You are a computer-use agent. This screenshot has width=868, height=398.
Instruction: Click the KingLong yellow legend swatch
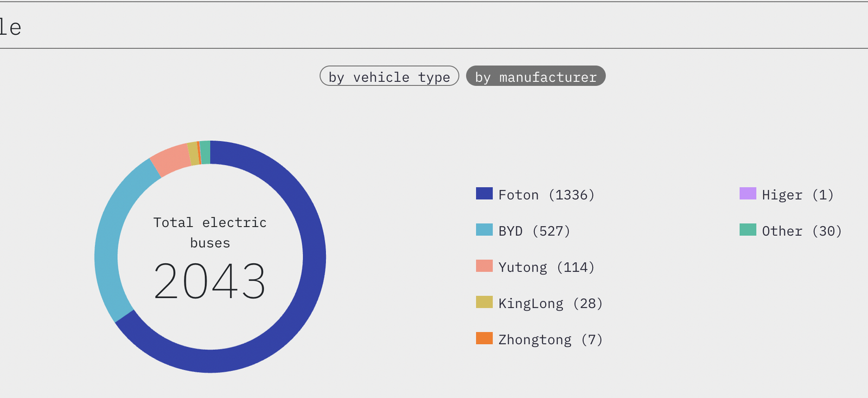[484, 302]
